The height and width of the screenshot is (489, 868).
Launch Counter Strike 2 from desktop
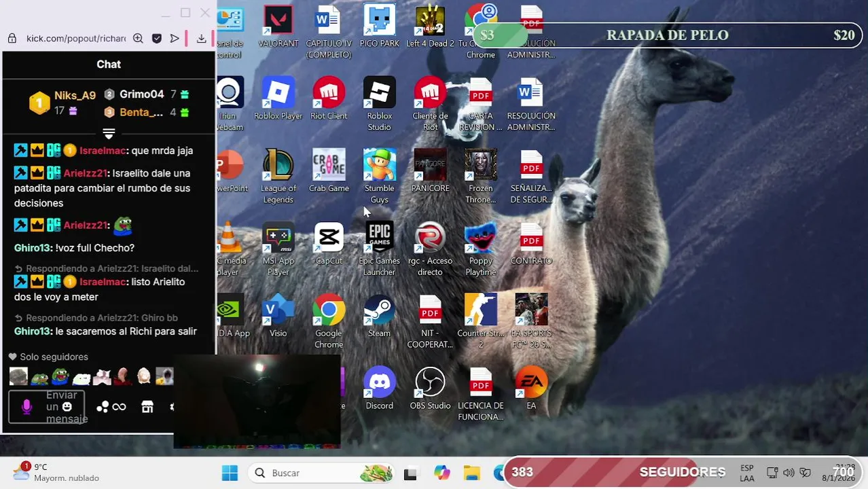pyautogui.click(x=480, y=322)
